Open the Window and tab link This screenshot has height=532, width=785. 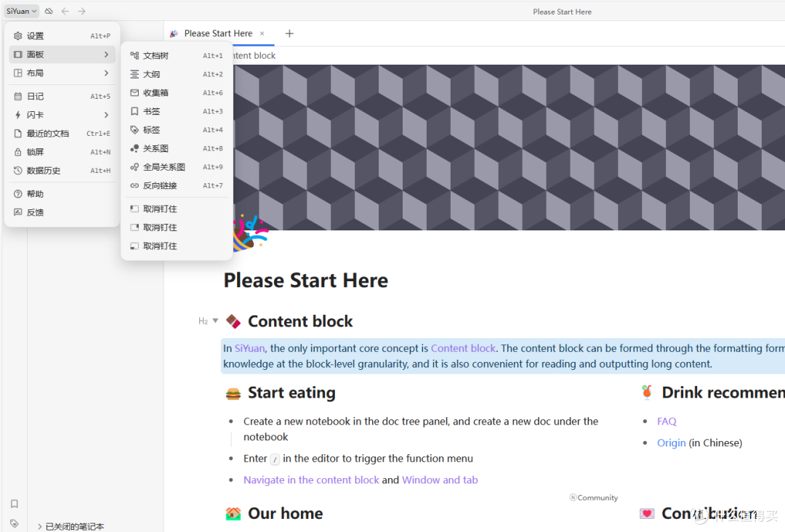440,480
